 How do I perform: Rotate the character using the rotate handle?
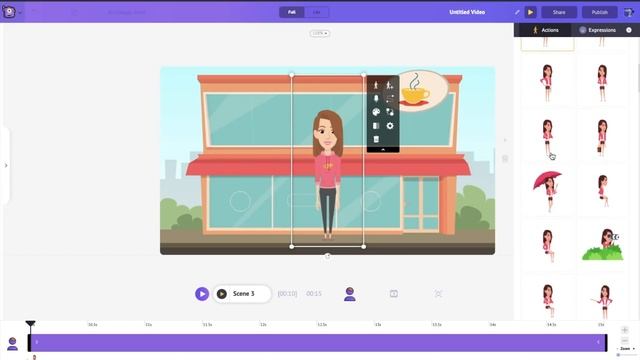click(327, 256)
